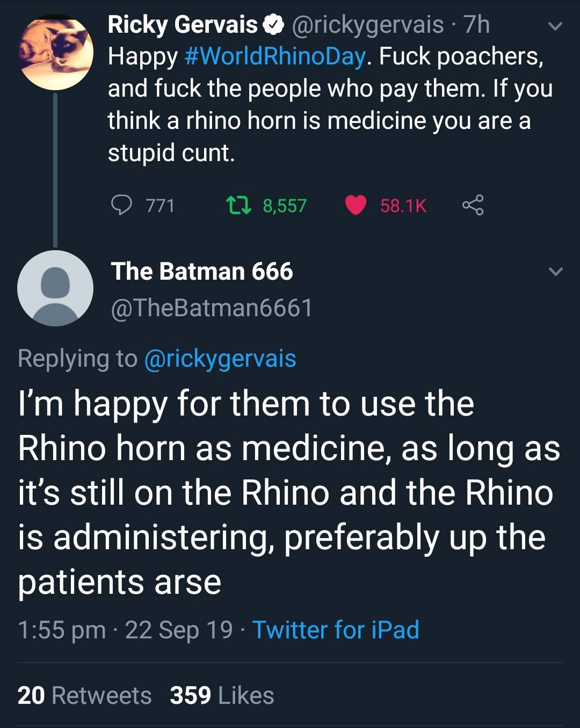View the list of 20 Retweets

[x=84, y=695]
